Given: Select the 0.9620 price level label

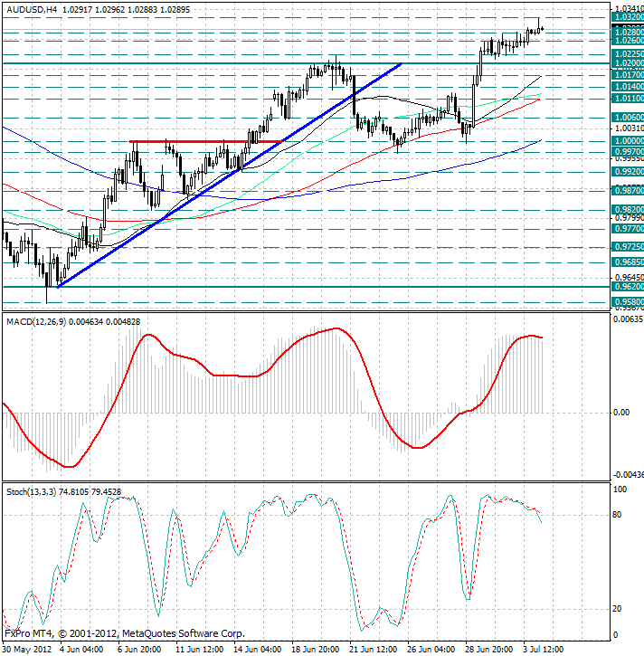Looking at the screenshot, I should 628,287.
